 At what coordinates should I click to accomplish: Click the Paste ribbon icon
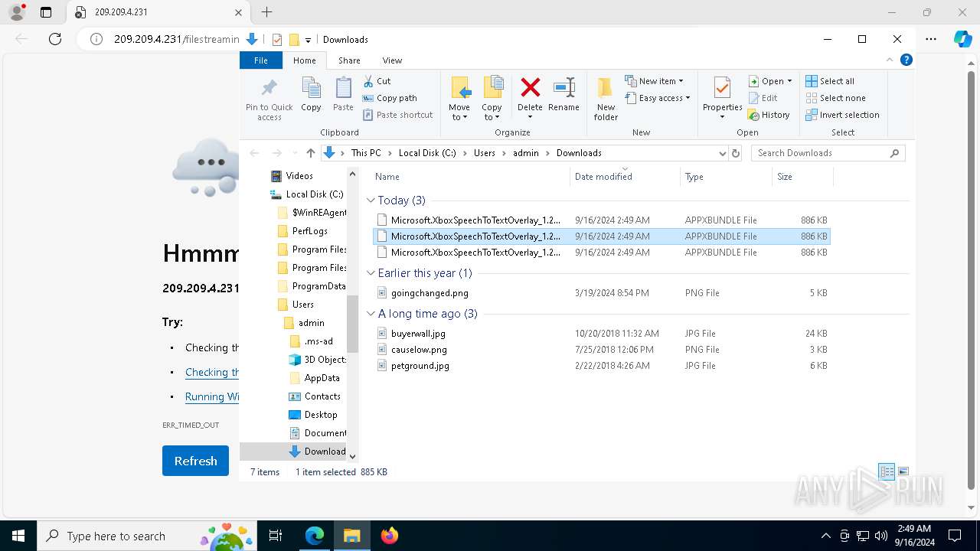click(x=343, y=87)
